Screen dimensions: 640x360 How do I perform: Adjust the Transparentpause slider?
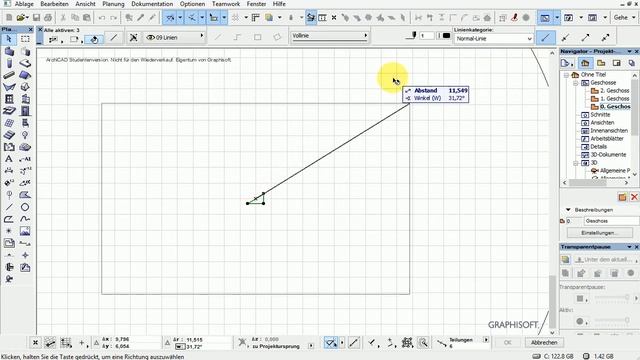pos(611,297)
